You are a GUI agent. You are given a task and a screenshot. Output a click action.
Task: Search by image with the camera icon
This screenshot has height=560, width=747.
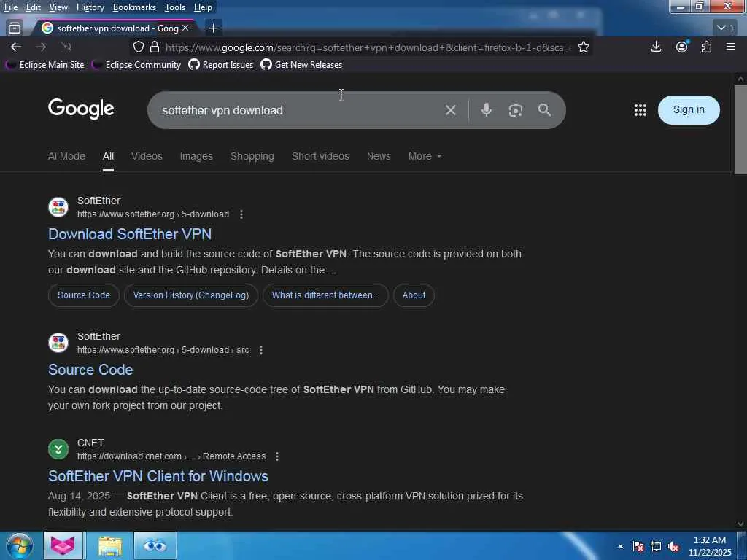pos(516,110)
